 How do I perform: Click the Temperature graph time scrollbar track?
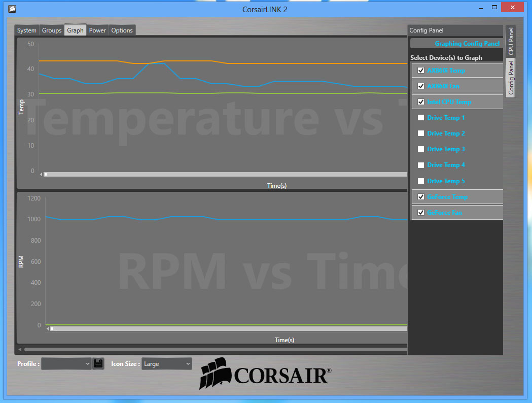coord(225,175)
